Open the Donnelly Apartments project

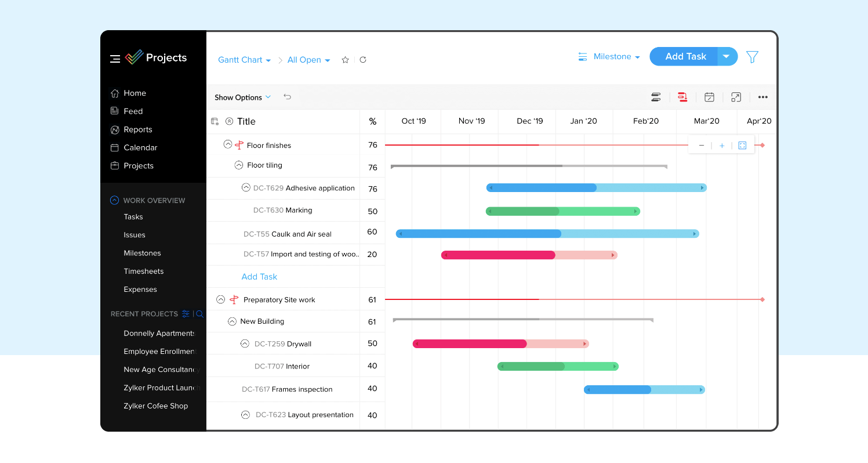point(159,333)
